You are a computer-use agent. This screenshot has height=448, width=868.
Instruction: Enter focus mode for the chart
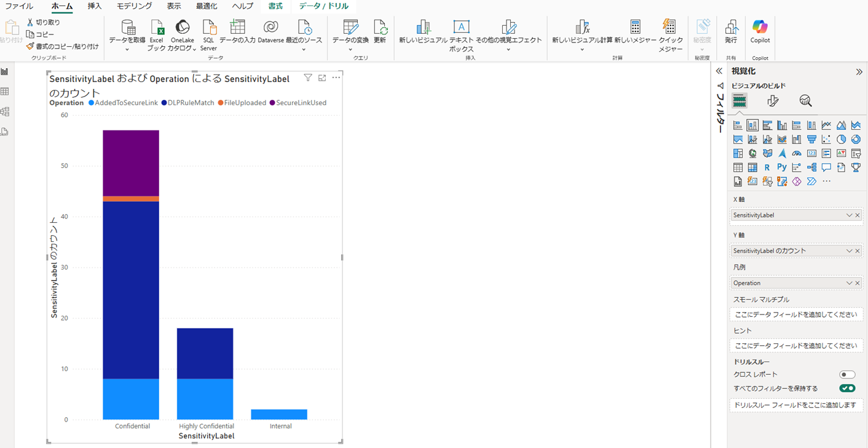coord(322,78)
